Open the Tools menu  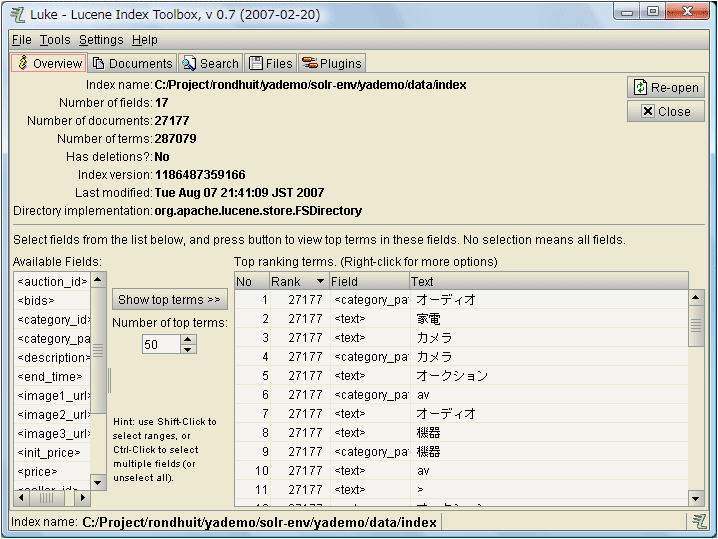click(55, 40)
